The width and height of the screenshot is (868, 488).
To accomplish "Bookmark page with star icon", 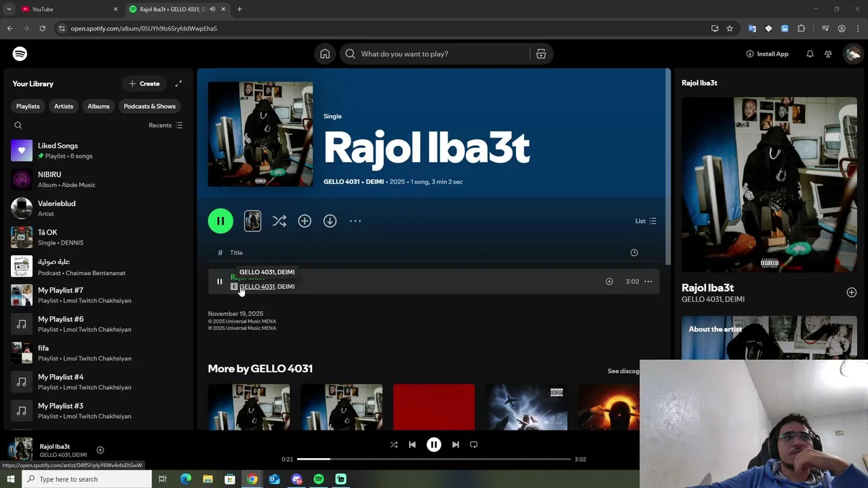I will (x=730, y=28).
